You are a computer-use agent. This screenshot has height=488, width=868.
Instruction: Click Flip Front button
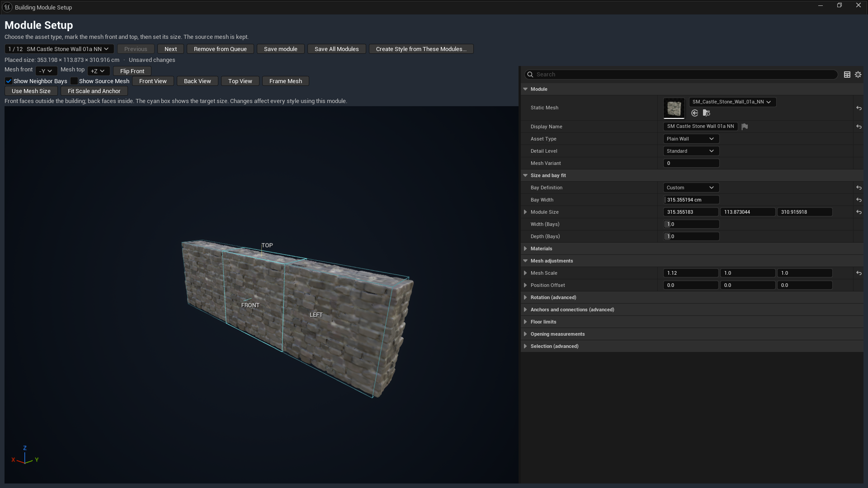pos(132,71)
